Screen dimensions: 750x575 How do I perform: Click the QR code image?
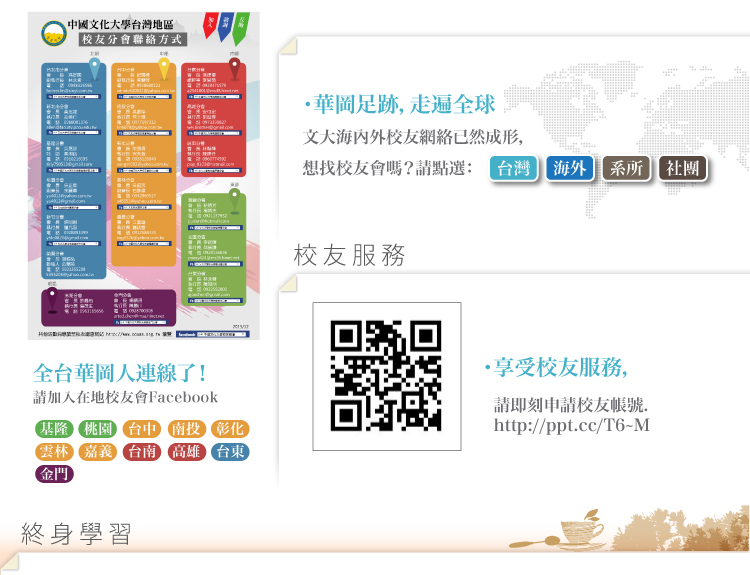[x=386, y=376]
